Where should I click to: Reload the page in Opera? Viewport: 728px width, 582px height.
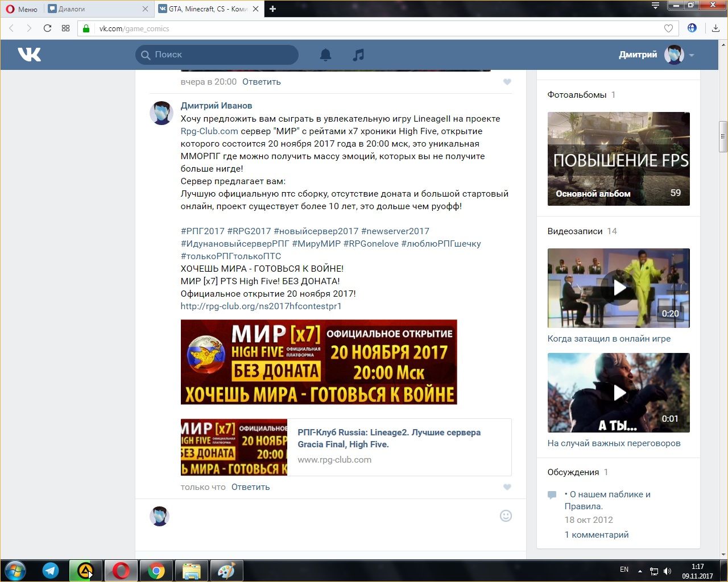(x=47, y=28)
